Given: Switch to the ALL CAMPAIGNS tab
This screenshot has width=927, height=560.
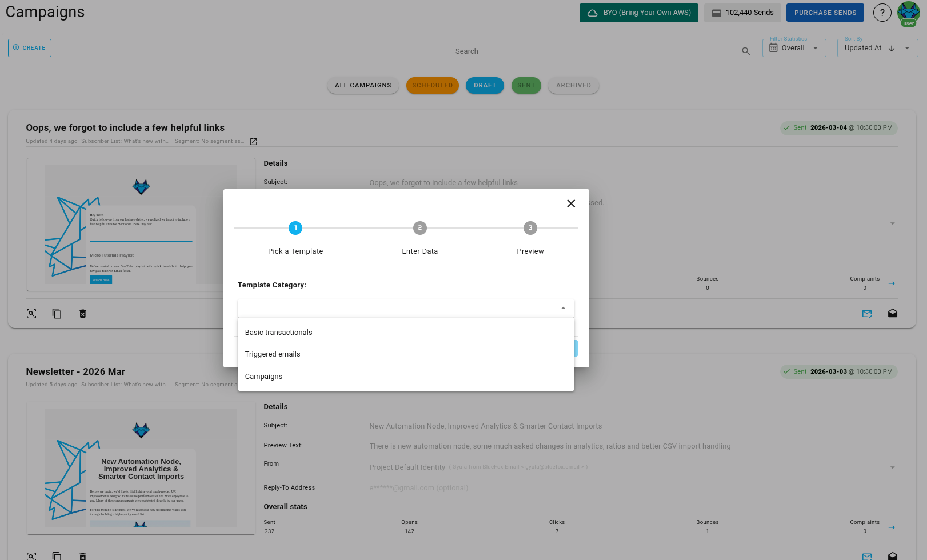Looking at the screenshot, I should pos(362,85).
